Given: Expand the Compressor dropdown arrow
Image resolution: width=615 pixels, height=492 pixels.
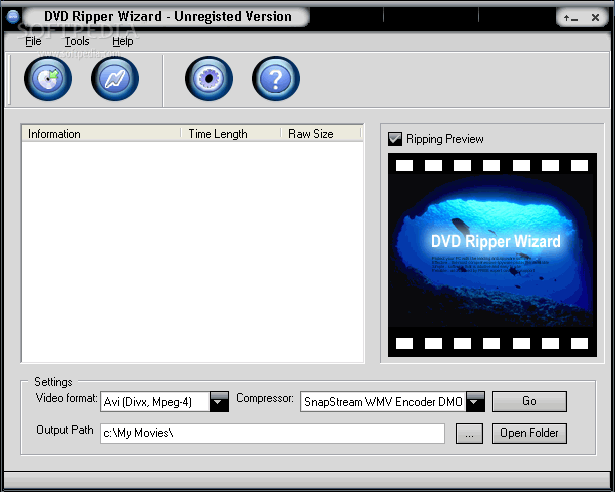Looking at the screenshot, I should [475, 401].
